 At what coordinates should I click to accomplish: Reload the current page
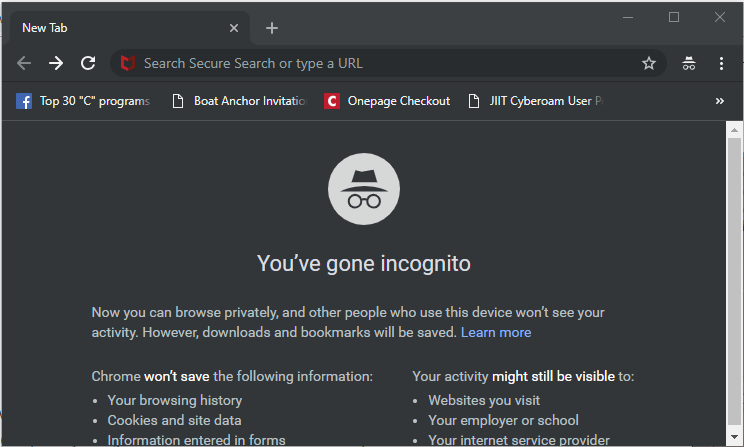tap(88, 63)
